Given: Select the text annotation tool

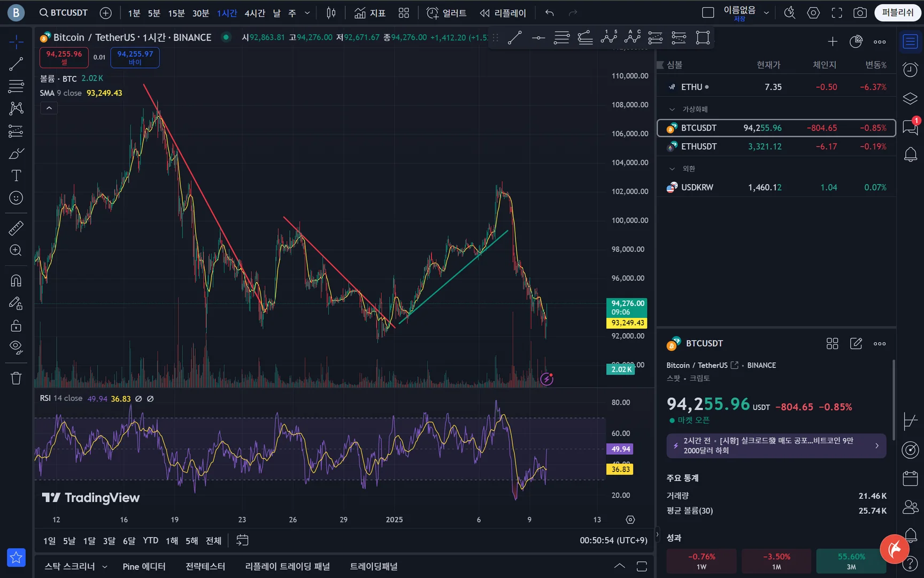Looking at the screenshot, I should (x=16, y=176).
